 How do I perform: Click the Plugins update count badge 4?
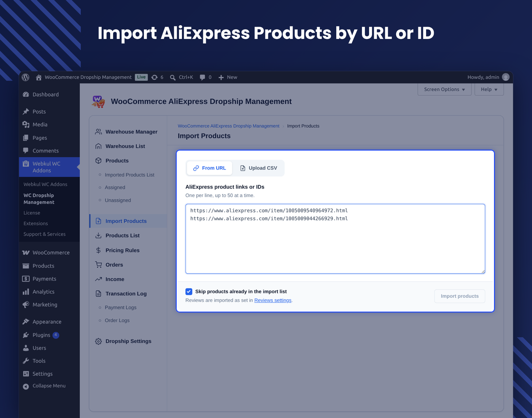[56, 335]
